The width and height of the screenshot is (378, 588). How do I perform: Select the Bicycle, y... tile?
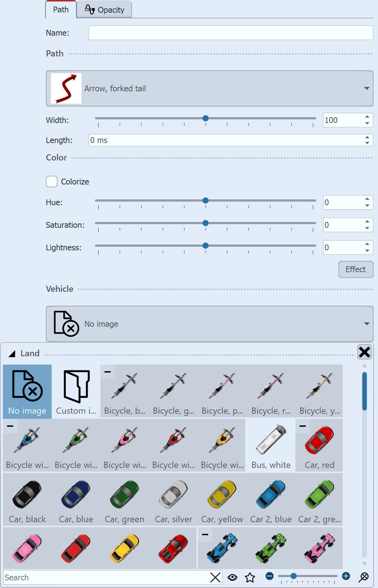pyautogui.click(x=319, y=392)
